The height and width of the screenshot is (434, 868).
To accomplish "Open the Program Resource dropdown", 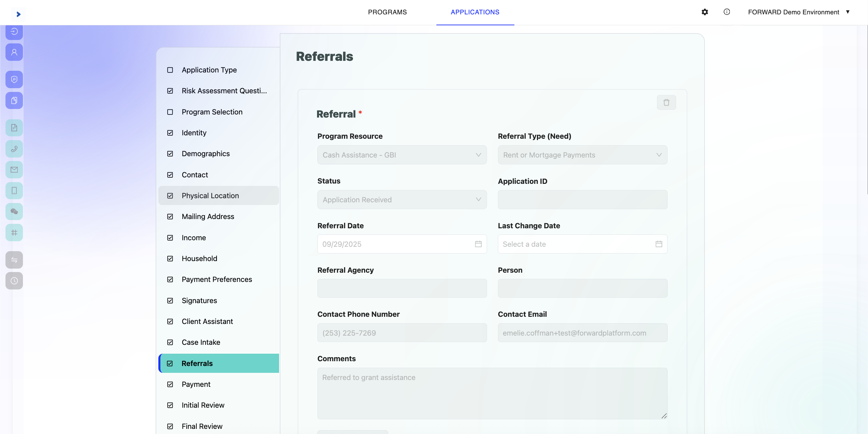I will point(402,155).
